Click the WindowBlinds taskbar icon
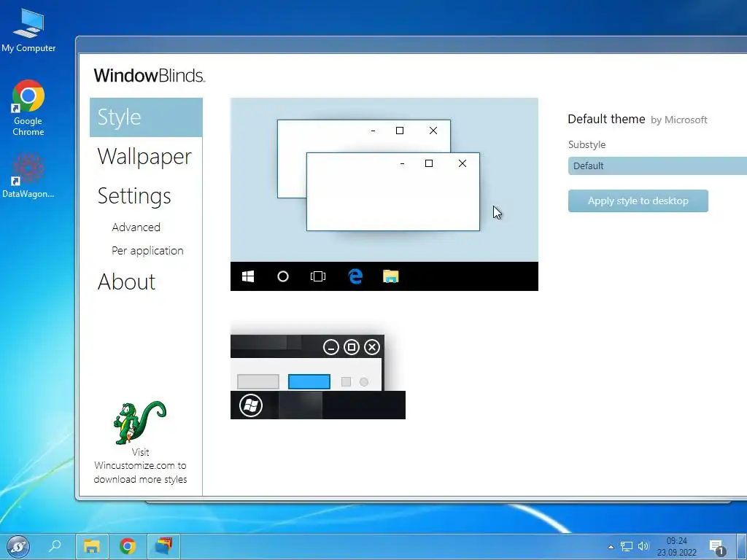The height and width of the screenshot is (560, 747). tap(163, 546)
